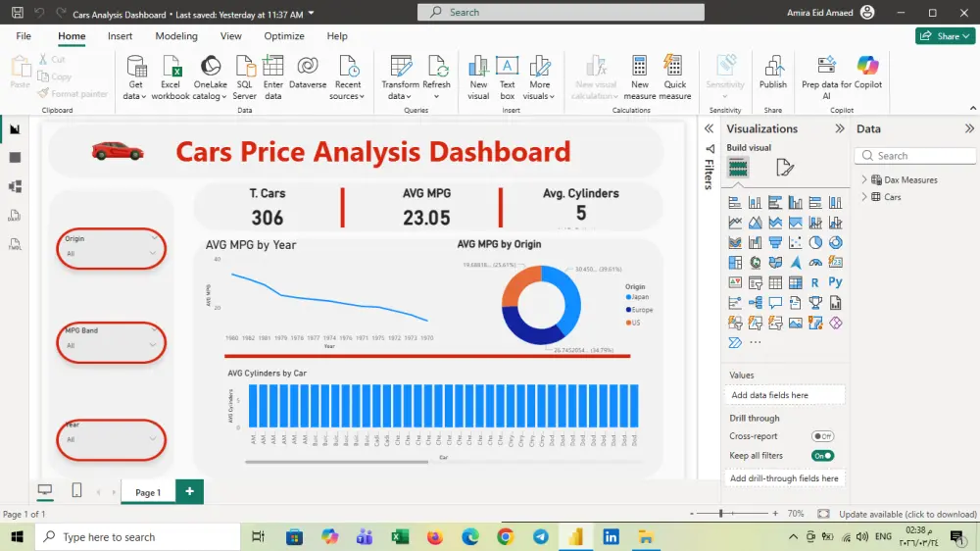Open Excel from the Windows taskbar

click(x=400, y=537)
